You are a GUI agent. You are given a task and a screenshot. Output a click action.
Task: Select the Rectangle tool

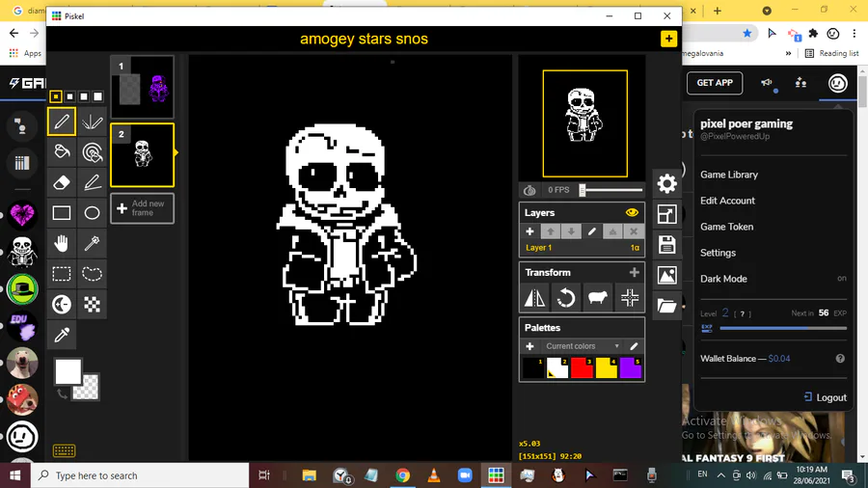pos(62,213)
